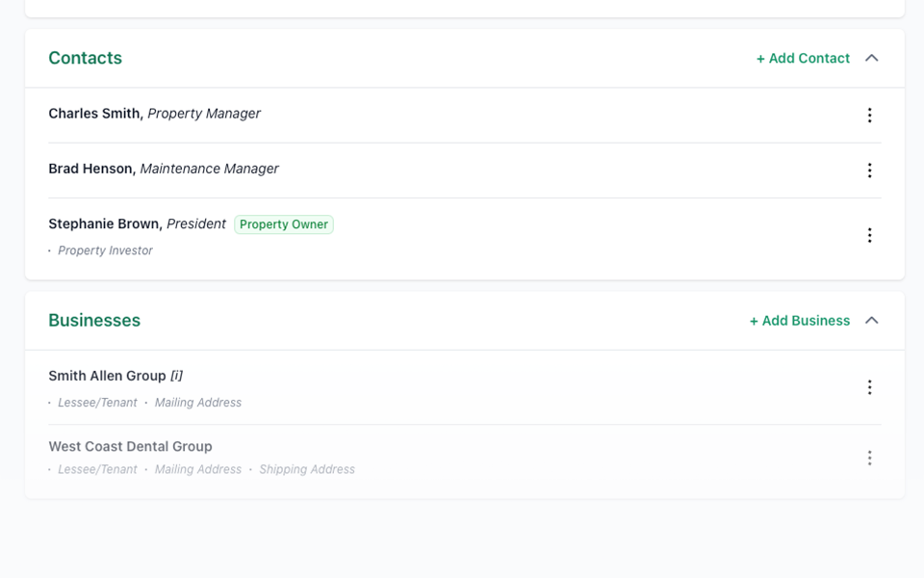
Task: Click the Add Contact link
Action: (x=803, y=59)
